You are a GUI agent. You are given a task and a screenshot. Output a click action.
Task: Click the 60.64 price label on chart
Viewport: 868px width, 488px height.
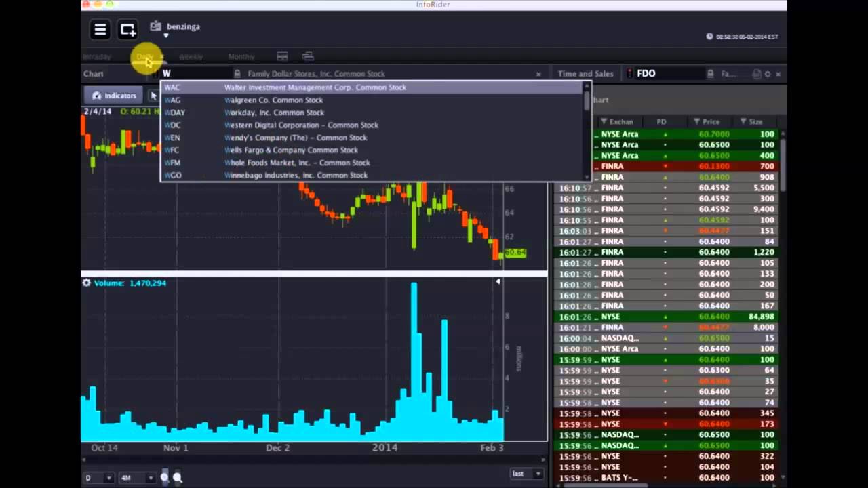(x=515, y=253)
